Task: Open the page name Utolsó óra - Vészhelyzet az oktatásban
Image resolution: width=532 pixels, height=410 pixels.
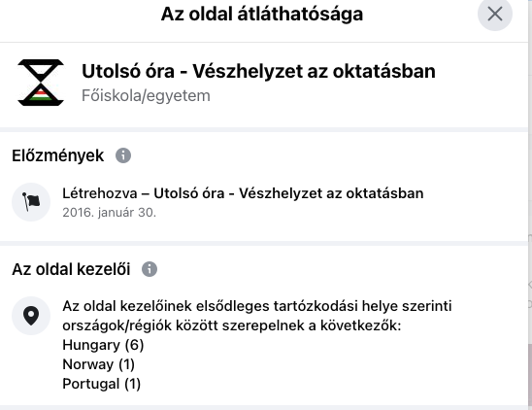Action: coord(258,71)
